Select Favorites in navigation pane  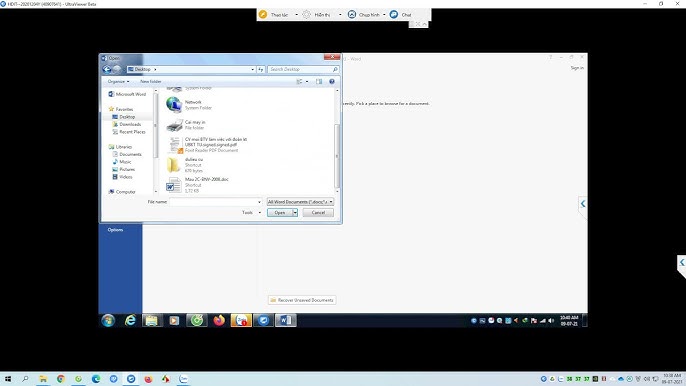[x=121, y=109]
